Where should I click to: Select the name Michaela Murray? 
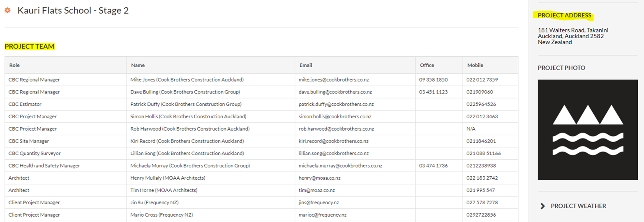pyautogui.click(x=149, y=166)
